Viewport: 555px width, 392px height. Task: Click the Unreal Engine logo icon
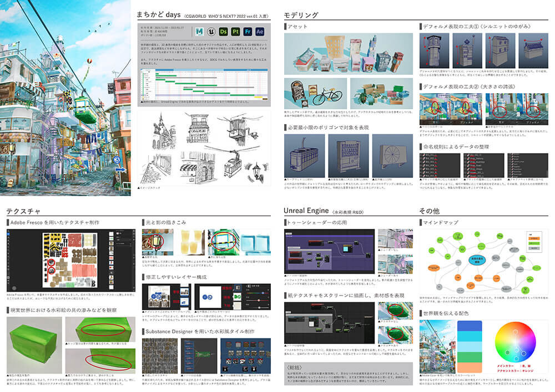coord(212,32)
